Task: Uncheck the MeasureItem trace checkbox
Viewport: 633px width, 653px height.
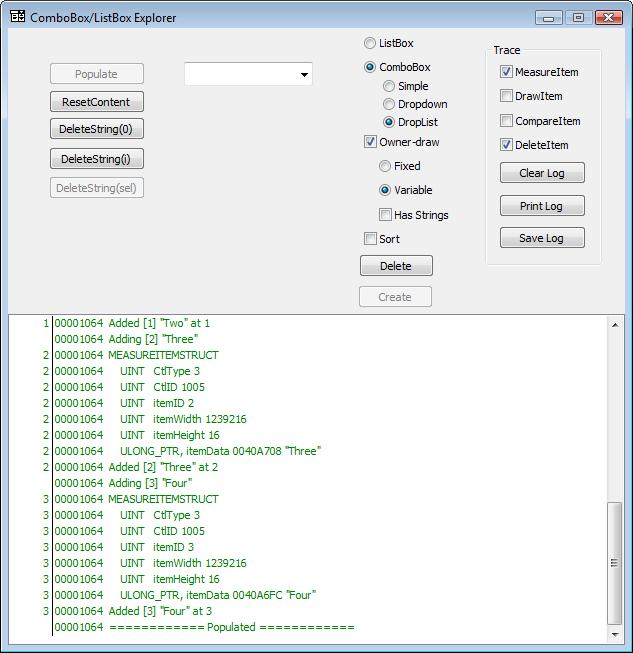Action: 506,72
